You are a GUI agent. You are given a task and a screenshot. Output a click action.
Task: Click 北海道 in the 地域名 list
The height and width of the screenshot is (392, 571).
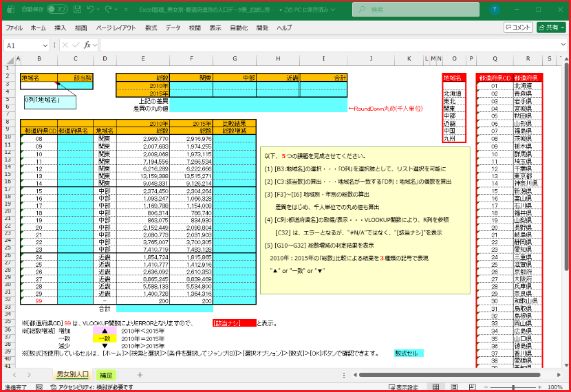[454, 94]
